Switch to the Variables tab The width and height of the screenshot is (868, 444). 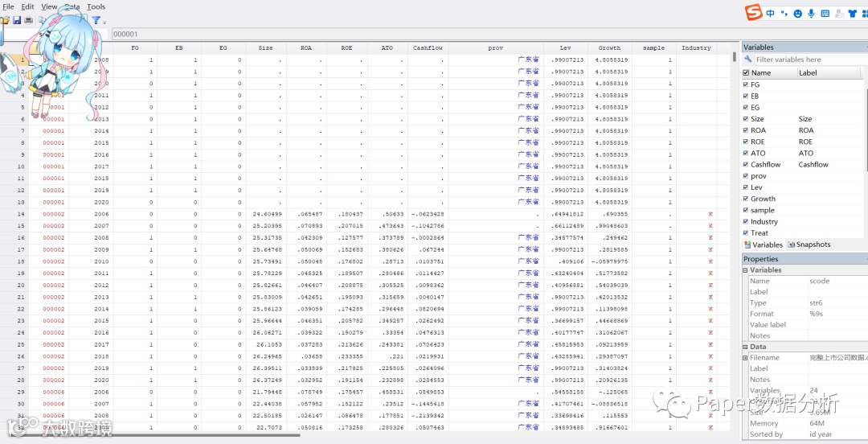764,245
